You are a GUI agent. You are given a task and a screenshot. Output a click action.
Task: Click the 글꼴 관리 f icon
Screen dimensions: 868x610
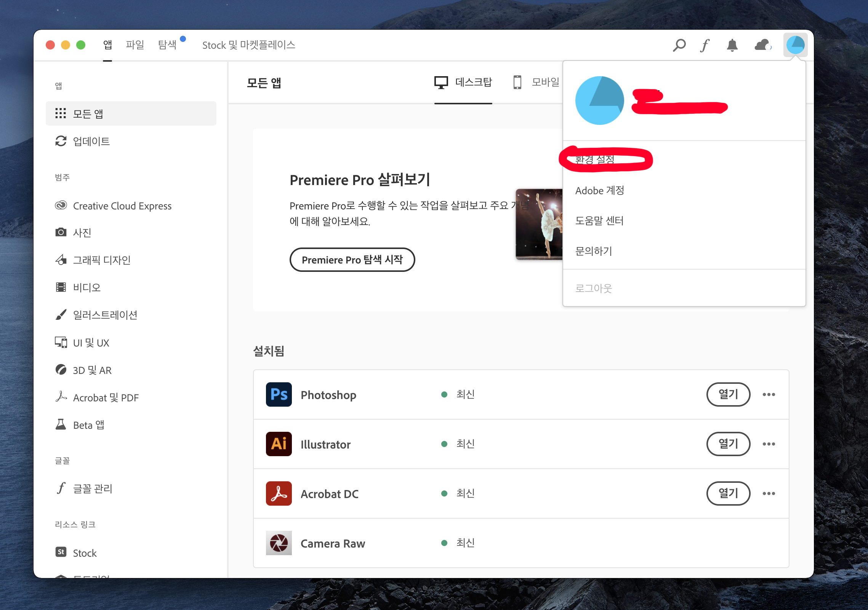(61, 488)
